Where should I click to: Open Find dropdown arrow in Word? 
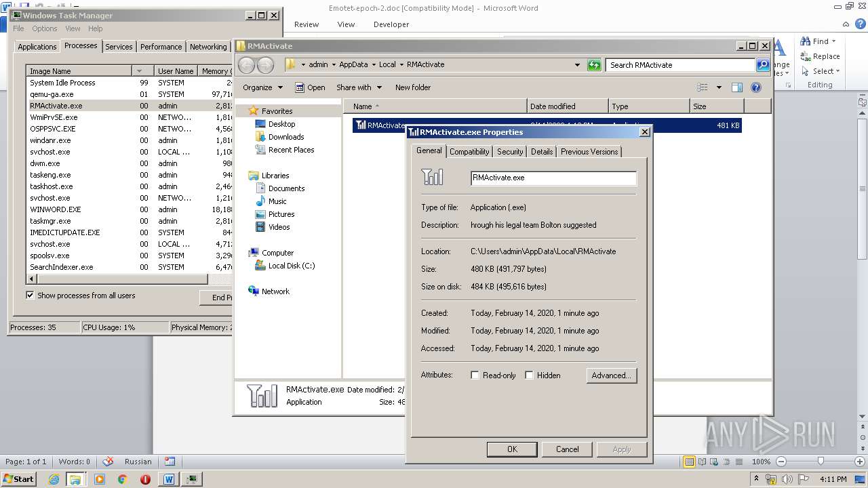point(834,41)
